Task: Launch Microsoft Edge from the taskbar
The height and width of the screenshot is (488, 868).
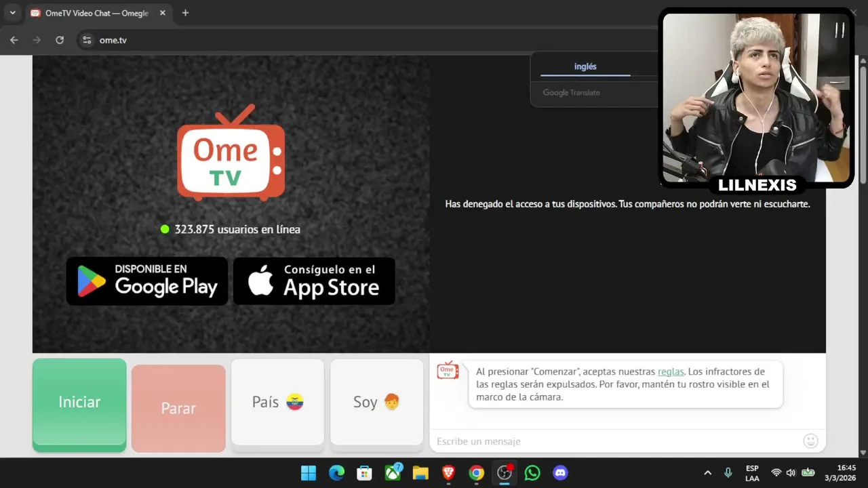Action: pyautogui.click(x=336, y=473)
